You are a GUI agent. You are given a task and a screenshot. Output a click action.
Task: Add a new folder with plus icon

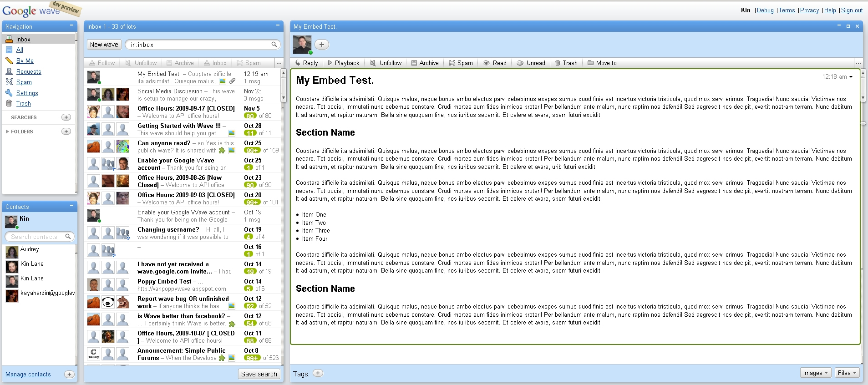[x=66, y=132]
